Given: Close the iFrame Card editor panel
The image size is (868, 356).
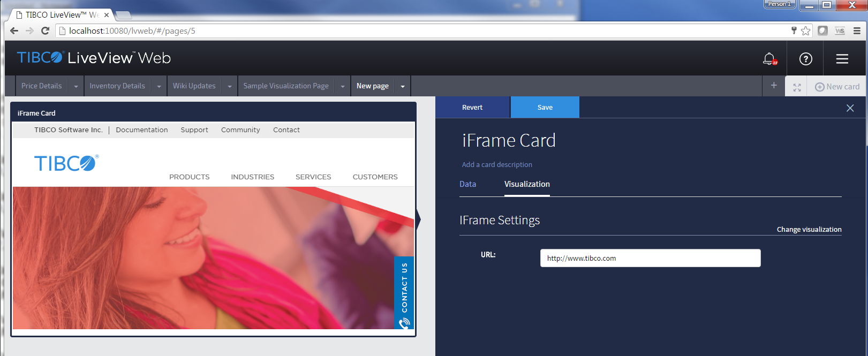Looking at the screenshot, I should click(850, 108).
